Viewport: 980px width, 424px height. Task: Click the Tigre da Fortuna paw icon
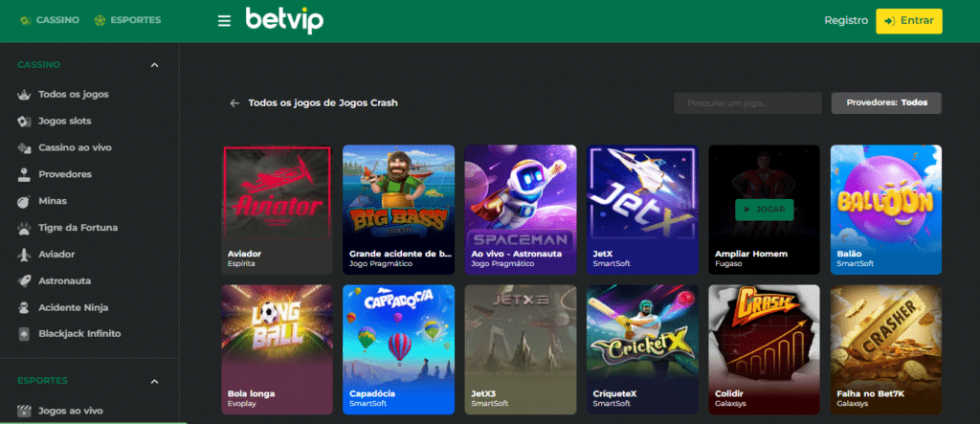click(24, 228)
